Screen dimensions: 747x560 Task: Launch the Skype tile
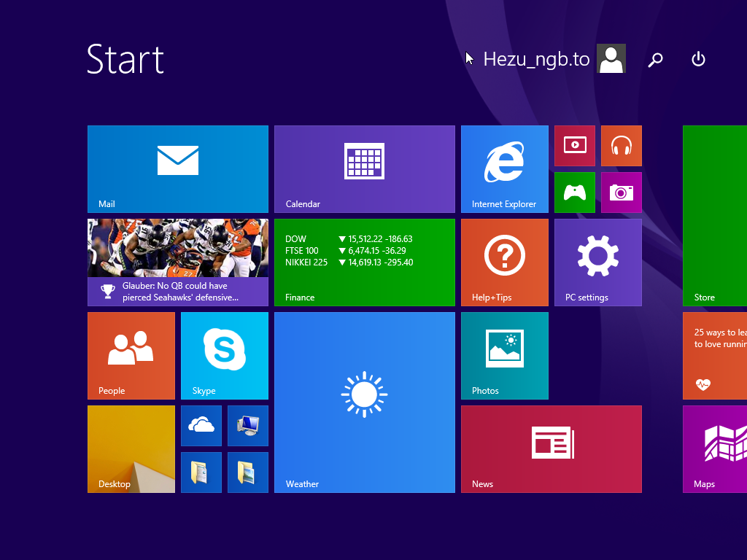(x=224, y=355)
